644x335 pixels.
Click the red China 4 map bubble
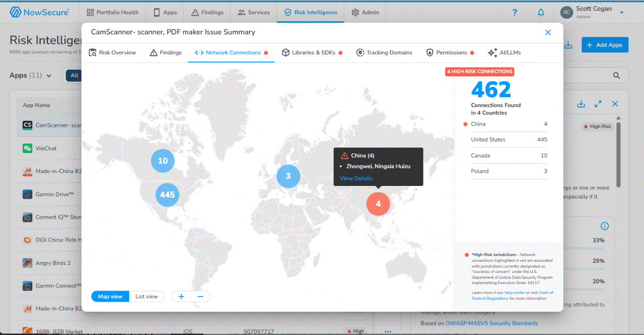378,204
